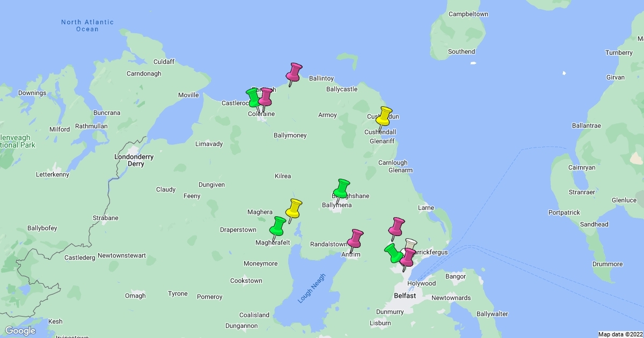This screenshot has height=338, width=644.
Task: Click the Campbeltown town label
Action: click(x=468, y=13)
